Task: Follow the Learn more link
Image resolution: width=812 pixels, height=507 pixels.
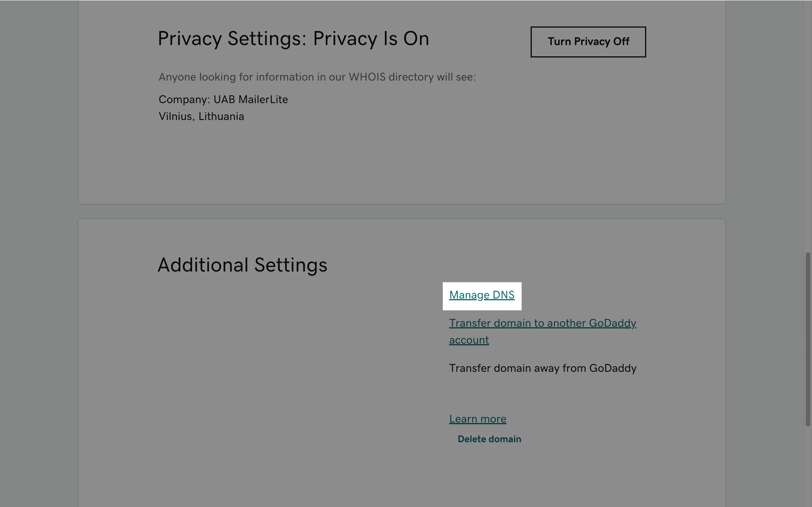Action: click(477, 419)
